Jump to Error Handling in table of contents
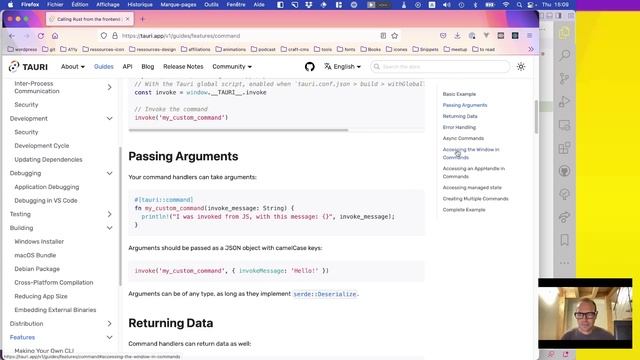 [x=459, y=127]
